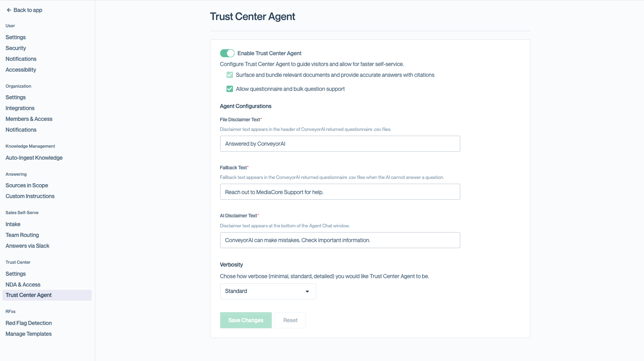Click the Save Changes button
The width and height of the screenshot is (644, 361).
[245, 320]
